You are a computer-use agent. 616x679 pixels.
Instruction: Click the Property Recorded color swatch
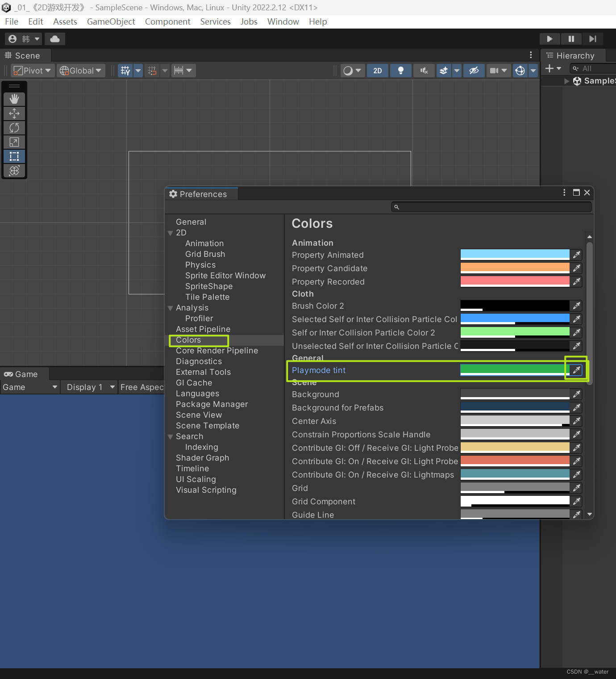tap(514, 281)
